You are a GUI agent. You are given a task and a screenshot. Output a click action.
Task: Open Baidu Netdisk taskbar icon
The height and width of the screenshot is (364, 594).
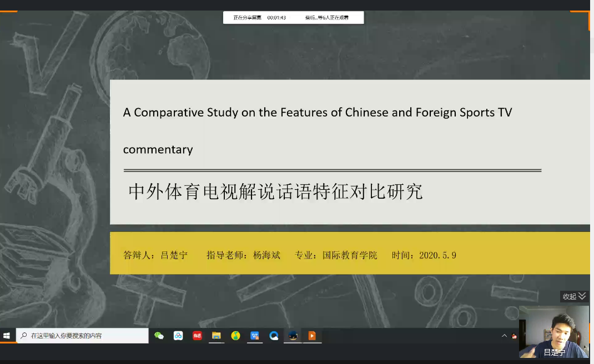[178, 336]
